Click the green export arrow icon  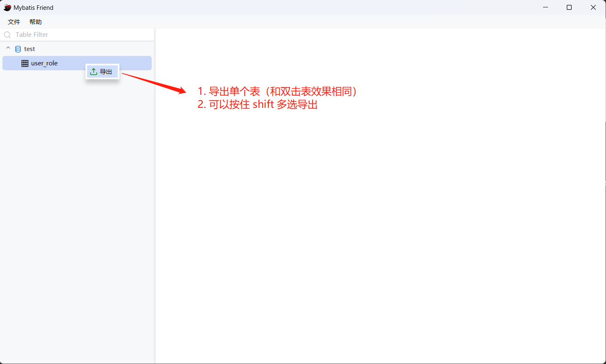coord(94,71)
